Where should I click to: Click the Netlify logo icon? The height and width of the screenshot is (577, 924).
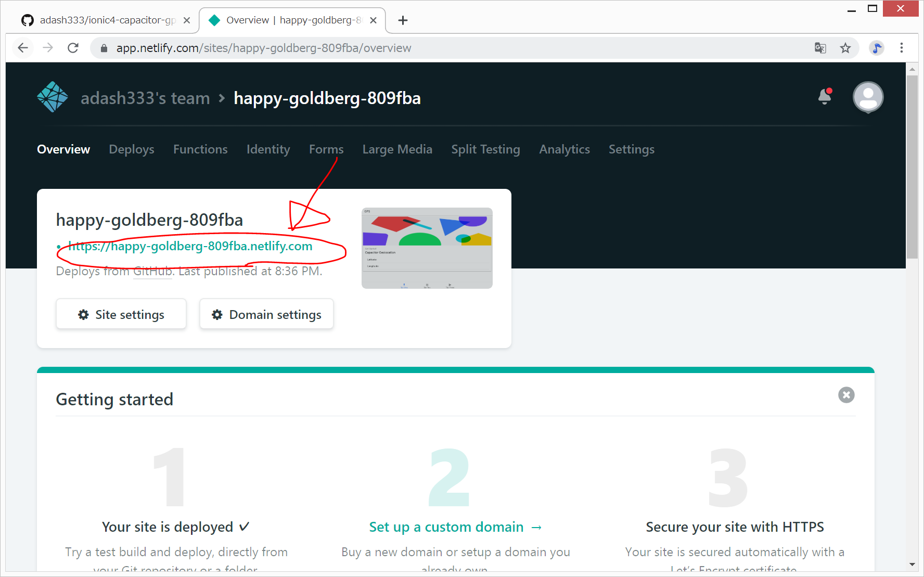[x=52, y=97]
